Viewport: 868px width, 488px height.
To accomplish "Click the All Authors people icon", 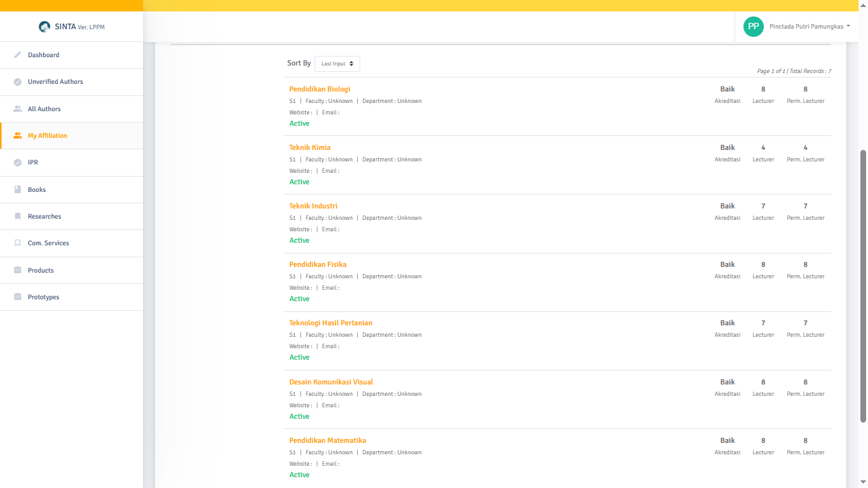I will 18,109.
